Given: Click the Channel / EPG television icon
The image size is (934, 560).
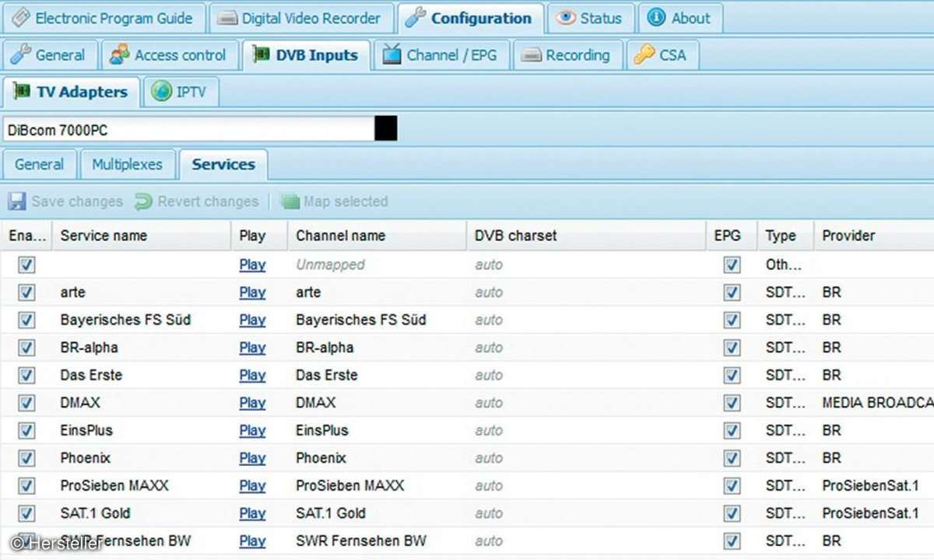Looking at the screenshot, I should (x=392, y=54).
